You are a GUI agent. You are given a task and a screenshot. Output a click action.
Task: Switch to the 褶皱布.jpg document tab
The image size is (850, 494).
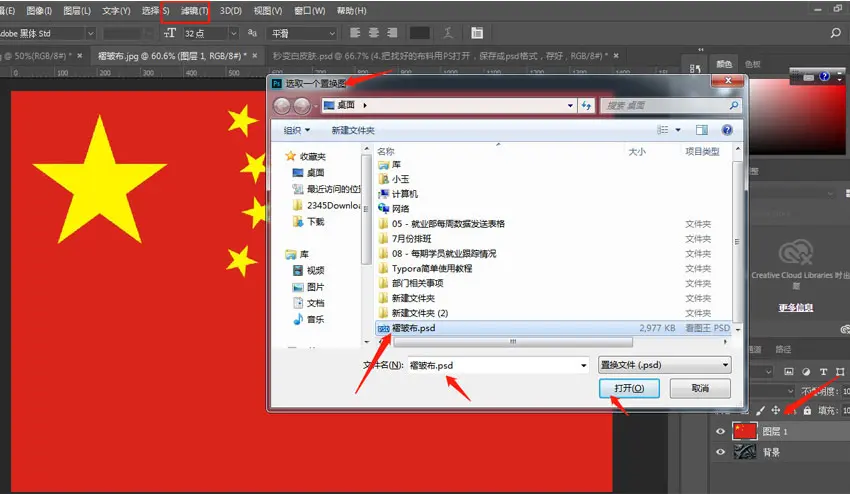tap(172, 55)
